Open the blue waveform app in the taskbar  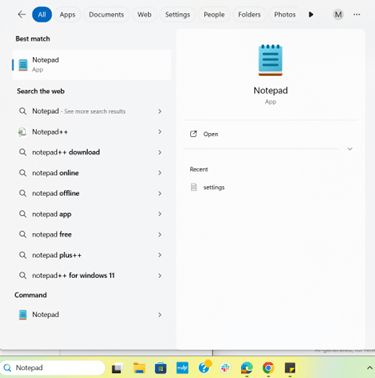pyautogui.click(x=182, y=368)
